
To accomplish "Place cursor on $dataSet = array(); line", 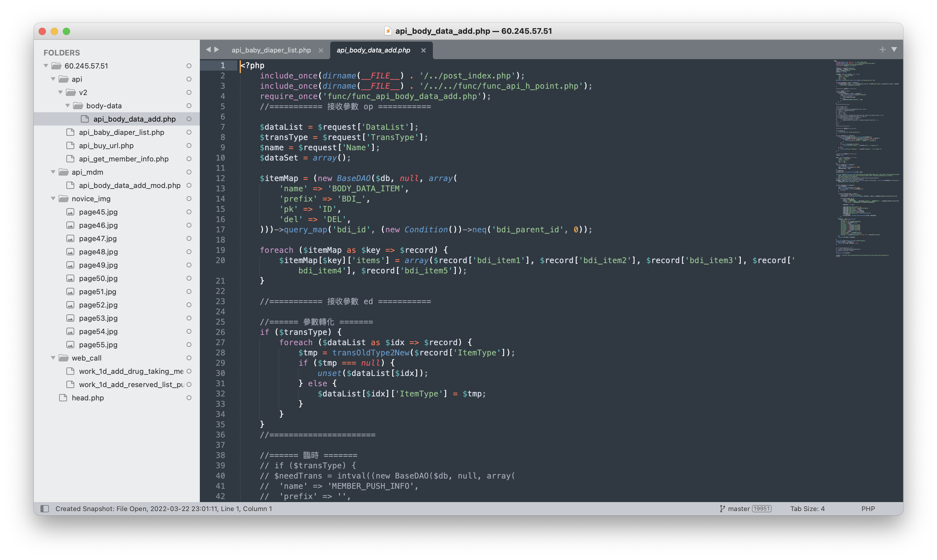I will pos(305,158).
